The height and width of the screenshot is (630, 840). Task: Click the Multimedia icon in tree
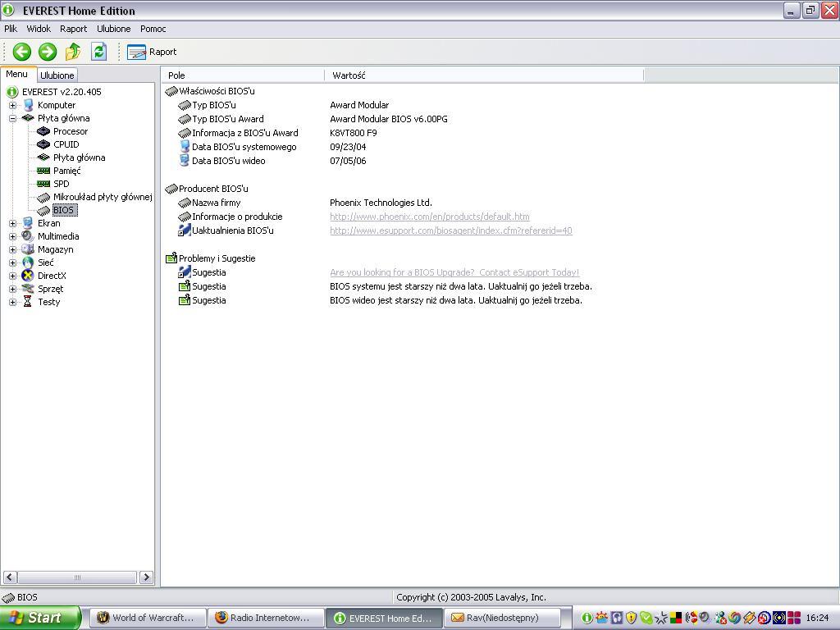(x=28, y=236)
